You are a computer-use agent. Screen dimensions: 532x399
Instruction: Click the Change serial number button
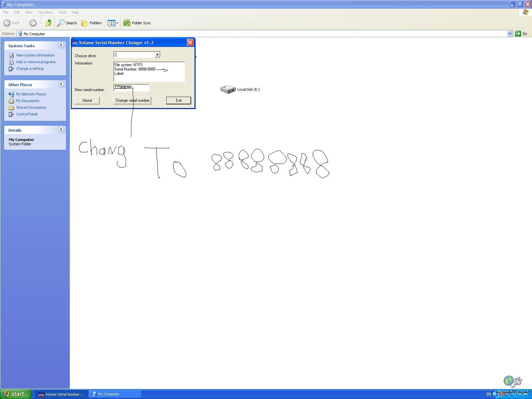click(x=132, y=100)
